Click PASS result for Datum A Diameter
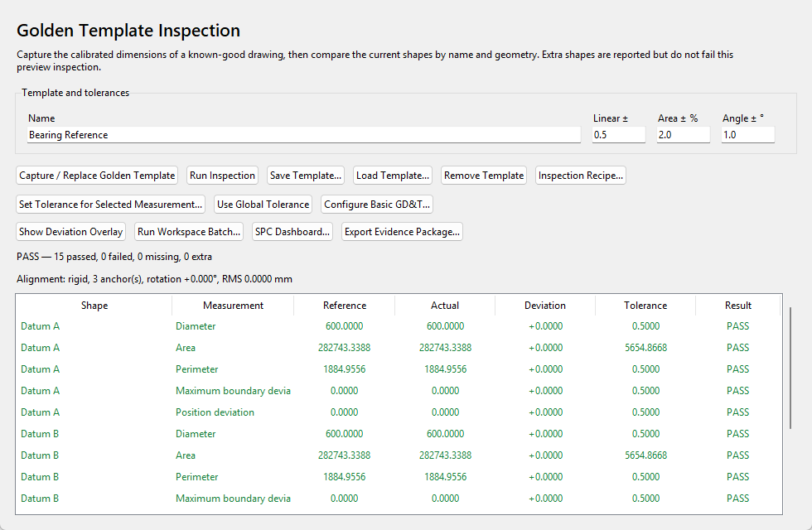 click(738, 326)
